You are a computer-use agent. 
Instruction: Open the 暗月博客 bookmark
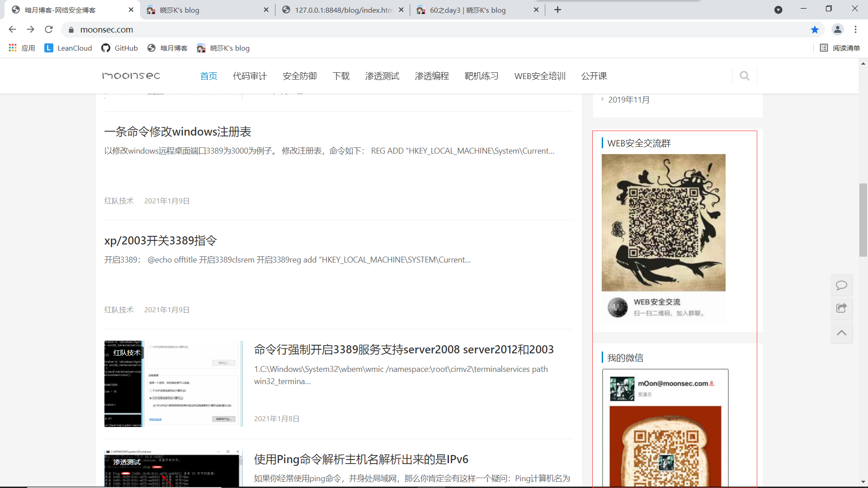click(x=168, y=48)
